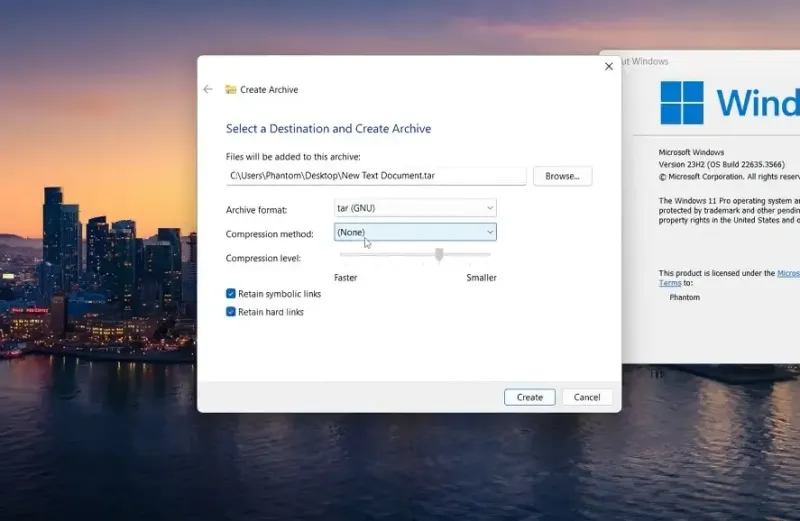The width and height of the screenshot is (800, 521).
Task: Close the Create Archive dialog
Action: [x=609, y=66]
